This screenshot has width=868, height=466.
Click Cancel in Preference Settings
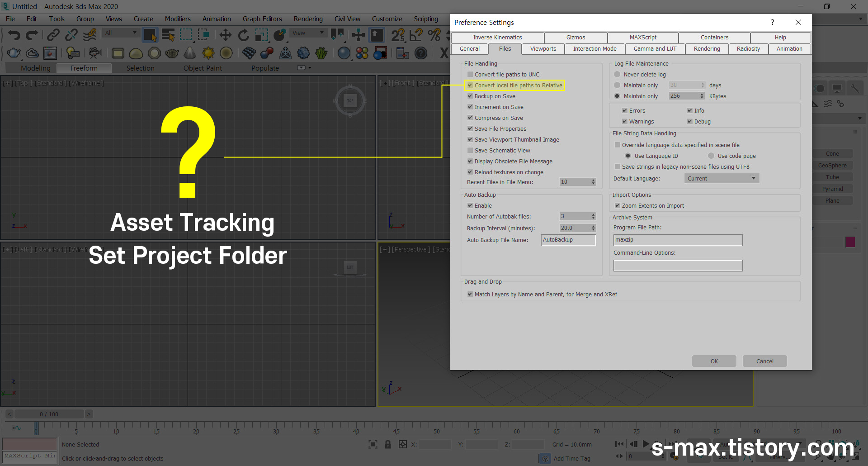tap(764, 361)
